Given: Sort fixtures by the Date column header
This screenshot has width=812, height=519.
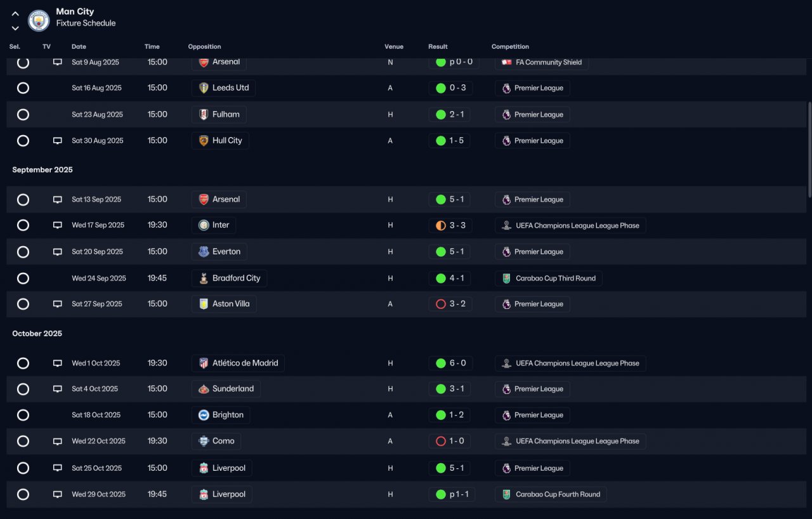Looking at the screenshot, I should click(x=79, y=46).
